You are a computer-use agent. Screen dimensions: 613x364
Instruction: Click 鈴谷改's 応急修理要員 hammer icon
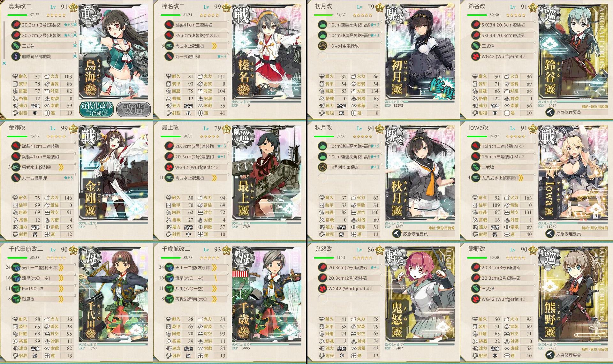tap(550, 112)
